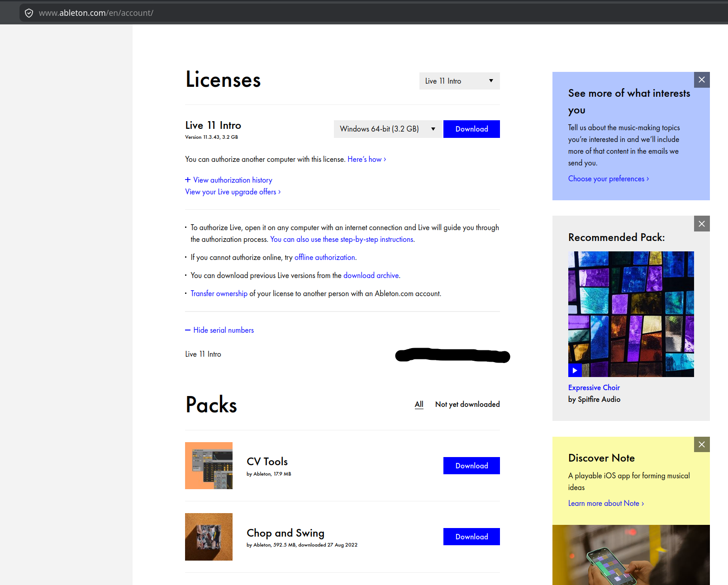Open the step-by-step instructions link
Image resolution: width=728 pixels, height=585 pixels.
tap(342, 239)
